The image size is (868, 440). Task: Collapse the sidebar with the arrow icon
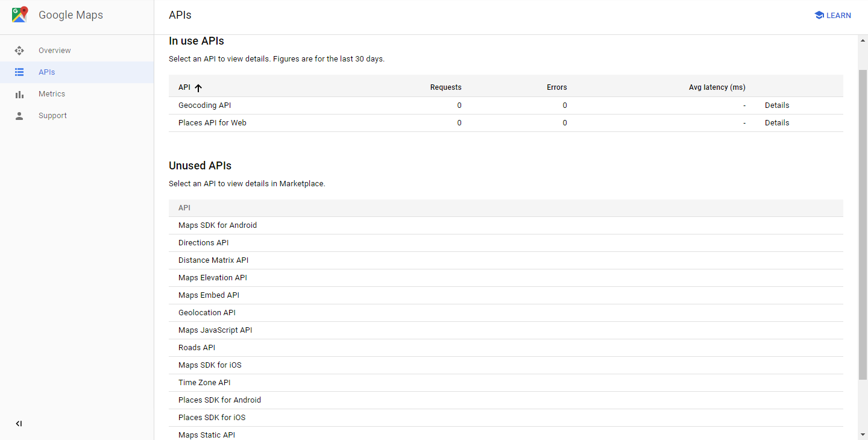[x=19, y=424]
